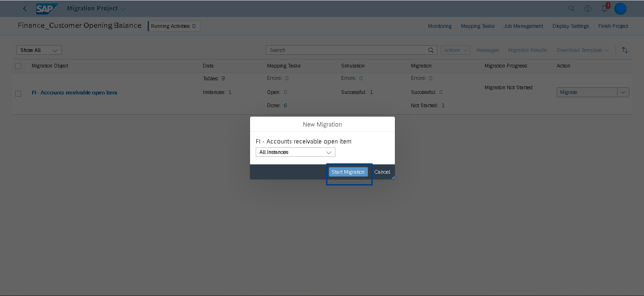
Task: Click the Mapping Tasks Errors count 0
Action: [x=286, y=78]
